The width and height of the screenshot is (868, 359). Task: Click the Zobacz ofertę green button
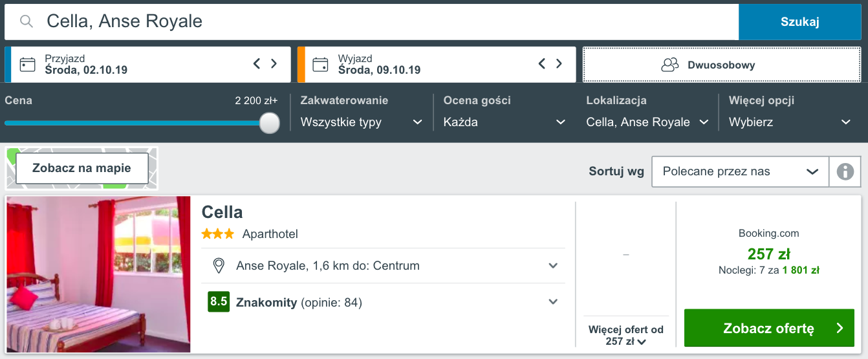click(x=769, y=328)
